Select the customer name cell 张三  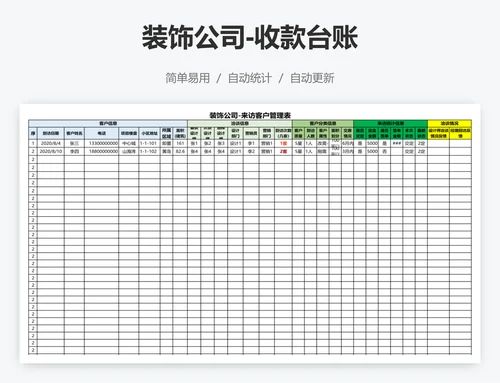[74, 143]
